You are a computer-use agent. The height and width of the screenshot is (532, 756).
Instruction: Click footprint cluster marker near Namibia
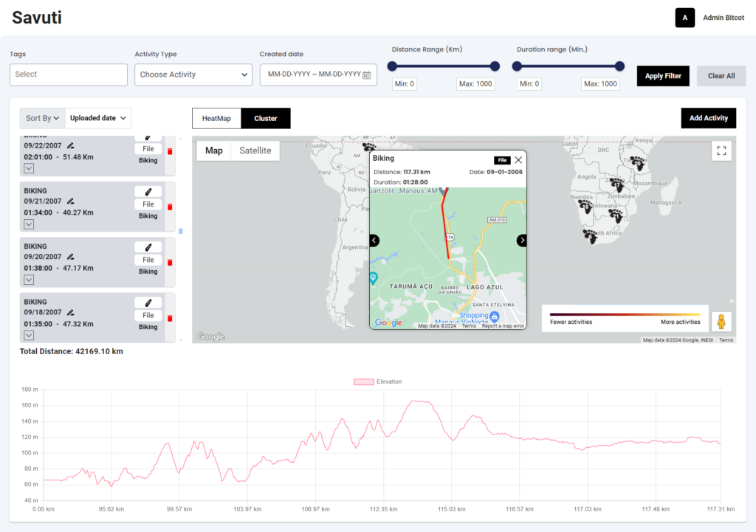585,207
